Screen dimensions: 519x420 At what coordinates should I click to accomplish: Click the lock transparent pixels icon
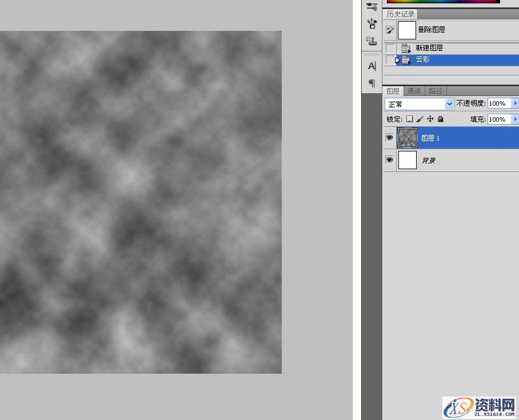pos(409,119)
